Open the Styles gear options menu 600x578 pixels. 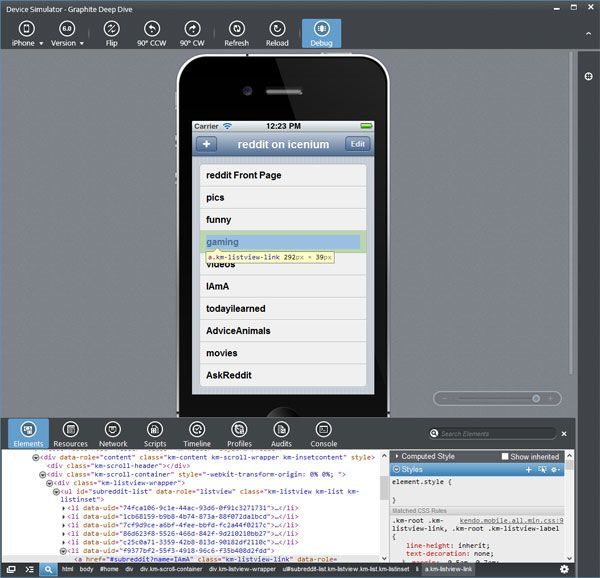tap(555, 469)
